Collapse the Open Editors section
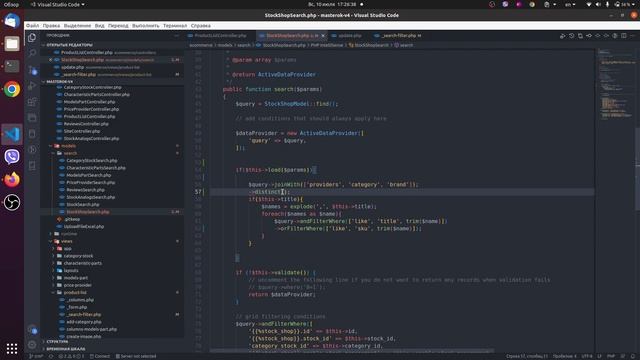 click(69, 45)
